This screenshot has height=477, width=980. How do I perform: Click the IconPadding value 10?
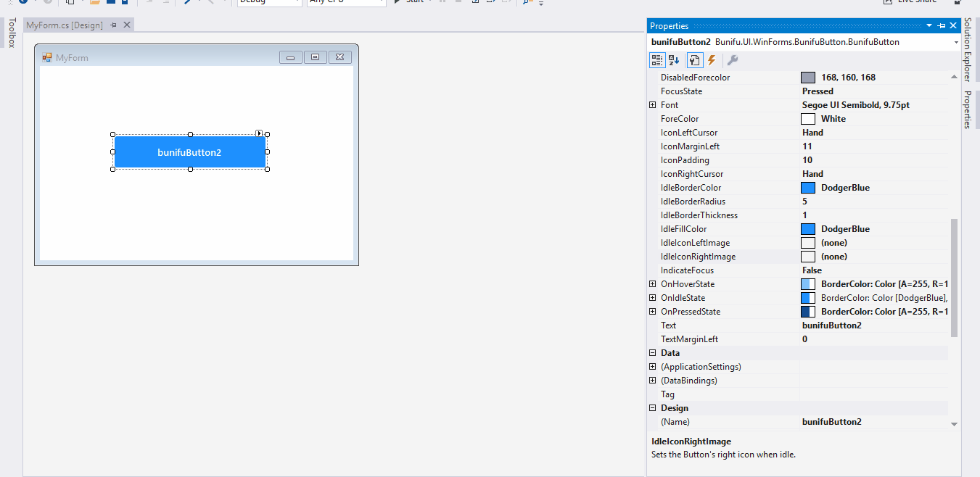tap(807, 160)
